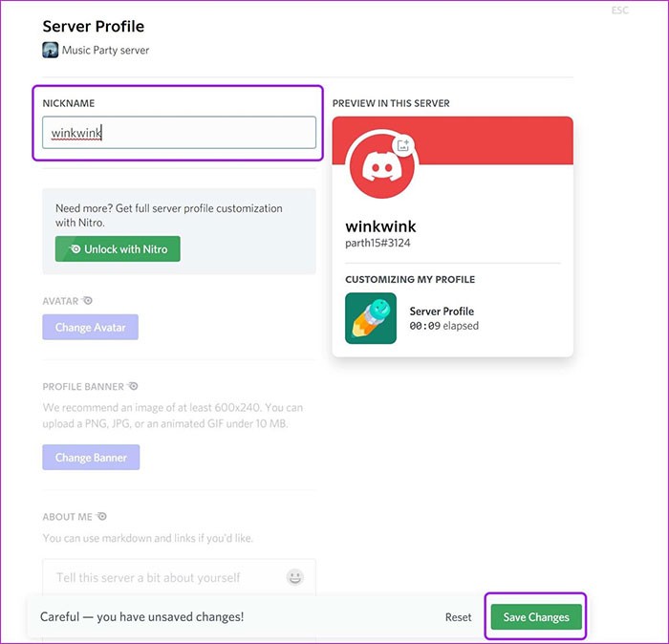Image resolution: width=669 pixels, height=644 pixels.
Task: Click the upload image icon on preview avatar
Action: pos(402,146)
